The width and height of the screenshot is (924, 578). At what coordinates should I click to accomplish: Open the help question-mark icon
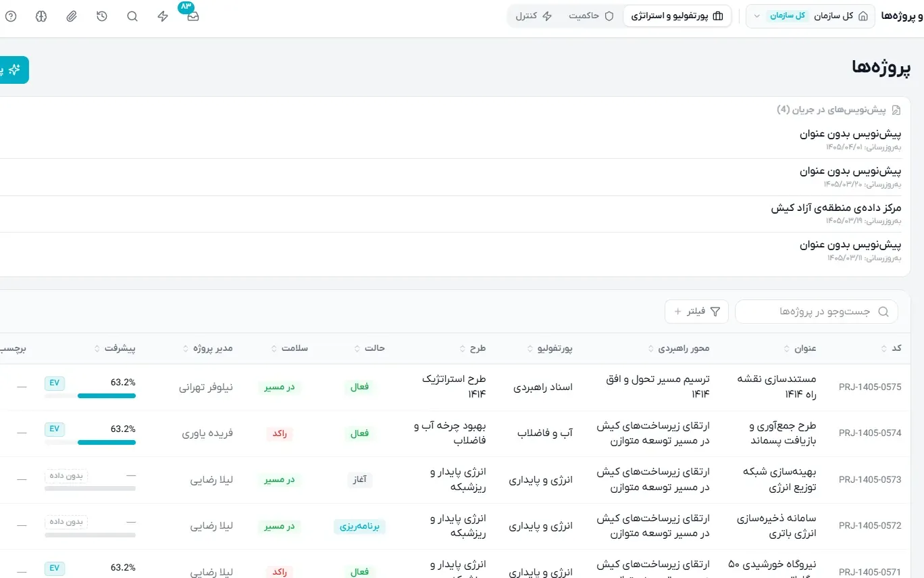[x=11, y=16]
